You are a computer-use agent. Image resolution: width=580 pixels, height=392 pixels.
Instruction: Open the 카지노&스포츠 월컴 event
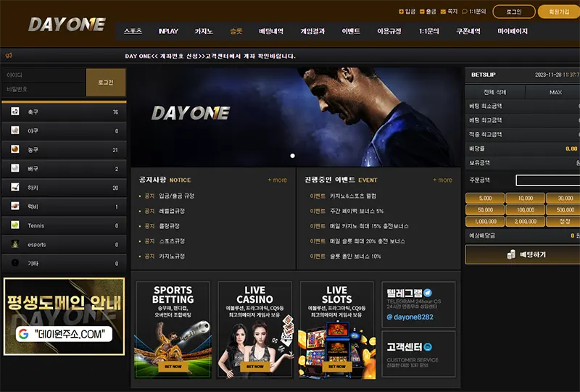[353, 196]
